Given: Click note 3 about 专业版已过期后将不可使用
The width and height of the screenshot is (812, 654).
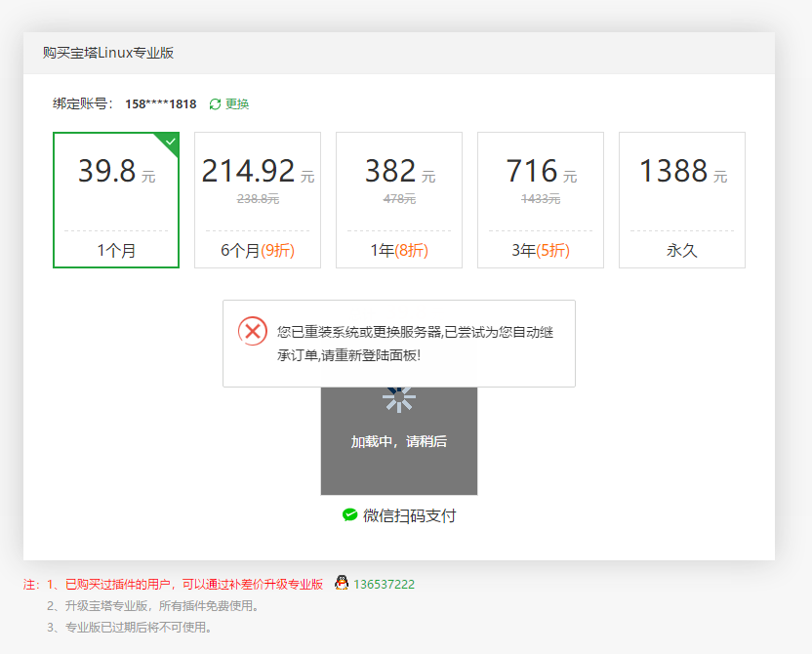Looking at the screenshot, I should 129,628.
